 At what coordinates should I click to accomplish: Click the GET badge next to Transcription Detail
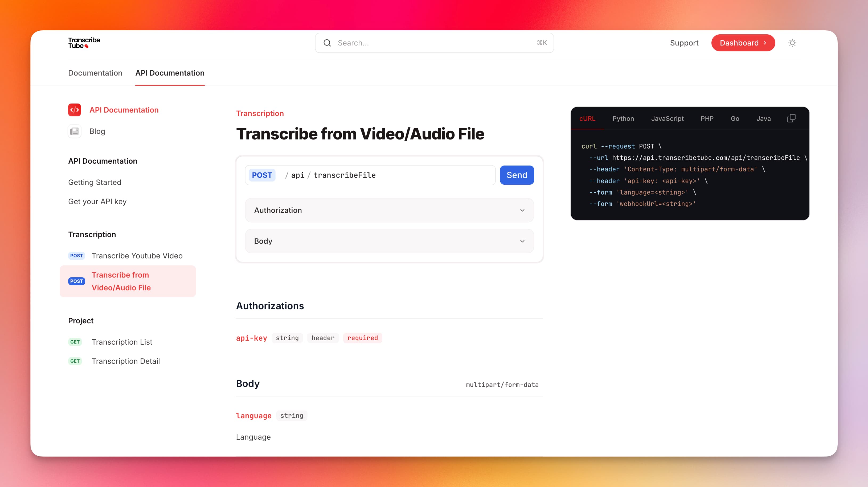(x=75, y=361)
